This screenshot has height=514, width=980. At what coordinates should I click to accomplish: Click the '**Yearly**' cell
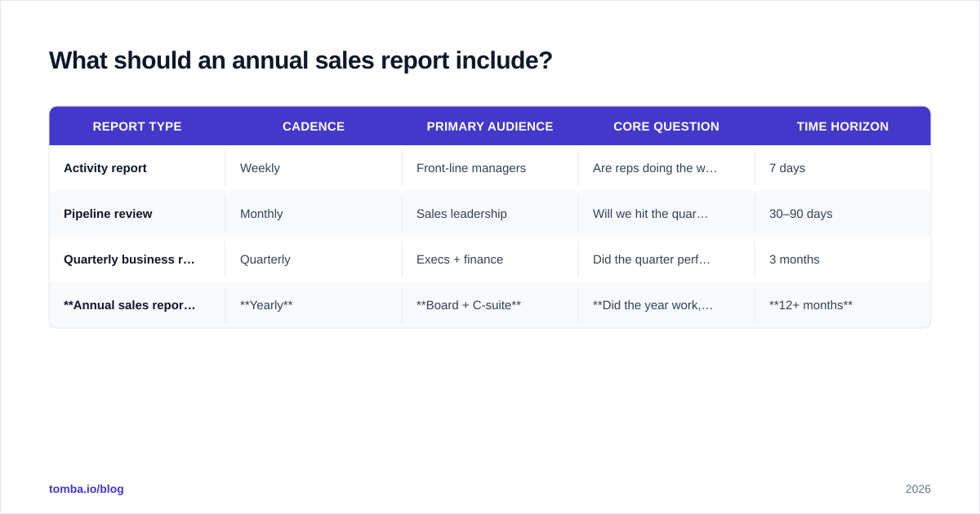314,305
